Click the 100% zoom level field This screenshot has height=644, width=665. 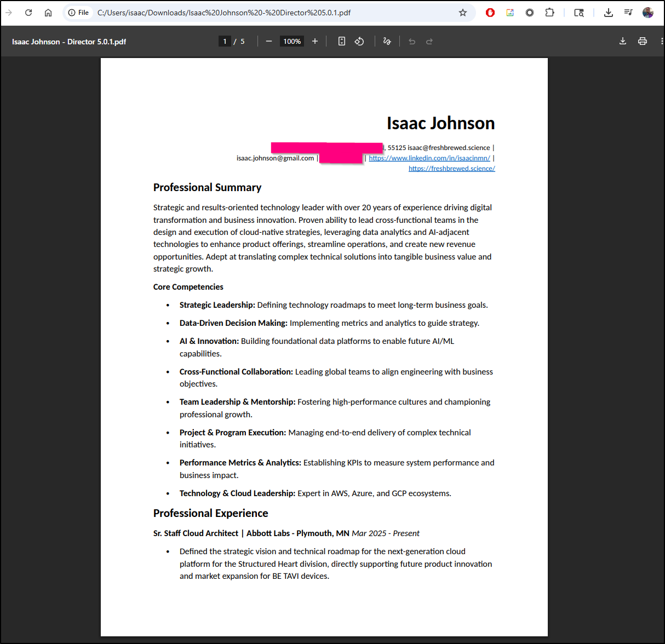(292, 41)
